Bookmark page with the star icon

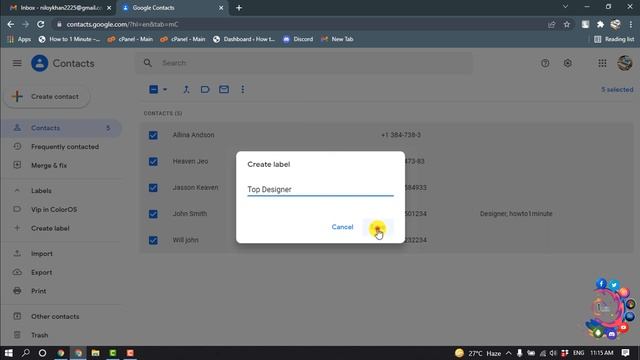[x=567, y=24]
